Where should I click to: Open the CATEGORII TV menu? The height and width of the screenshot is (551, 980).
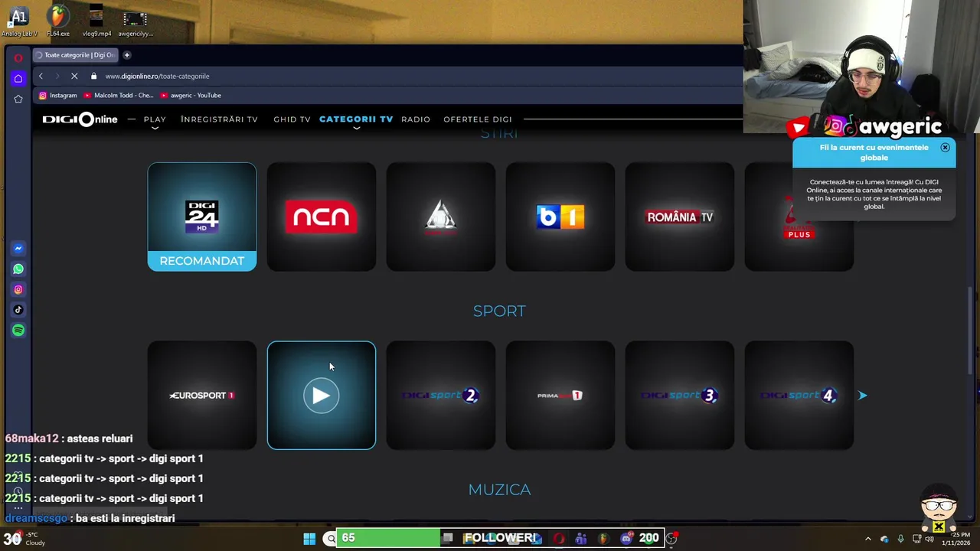356,119
